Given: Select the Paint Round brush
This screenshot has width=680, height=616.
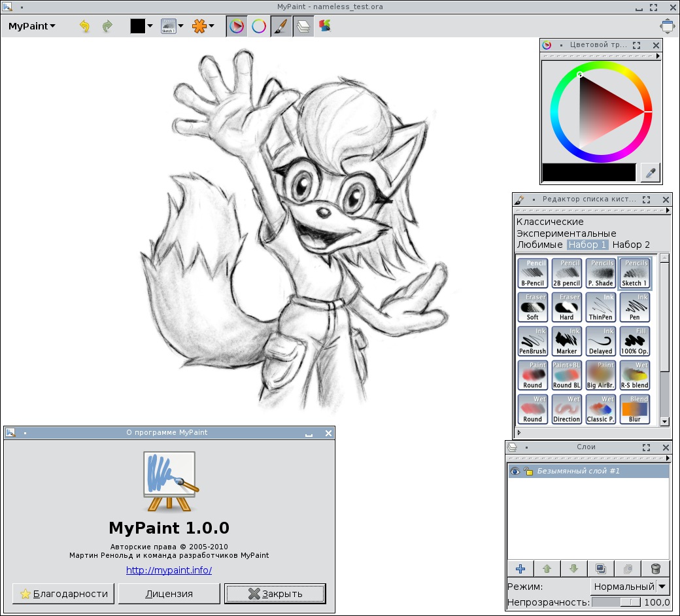Looking at the screenshot, I should pyautogui.click(x=532, y=375).
